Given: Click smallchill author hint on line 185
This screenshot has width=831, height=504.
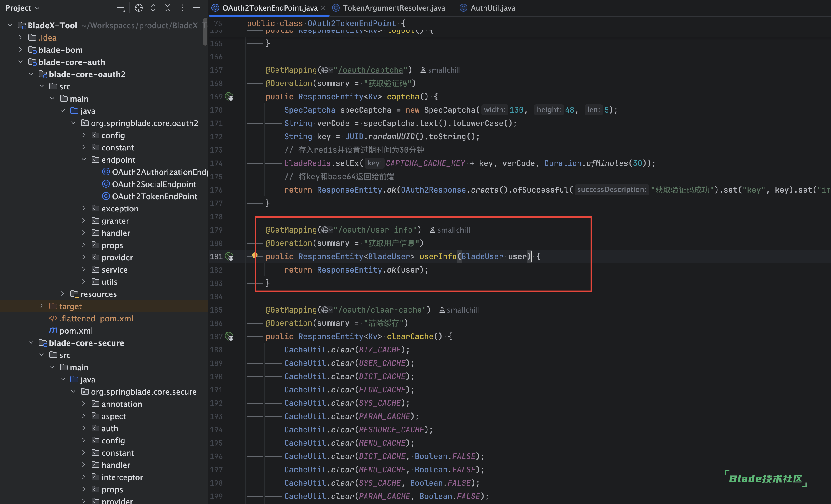Looking at the screenshot, I should click(x=459, y=310).
